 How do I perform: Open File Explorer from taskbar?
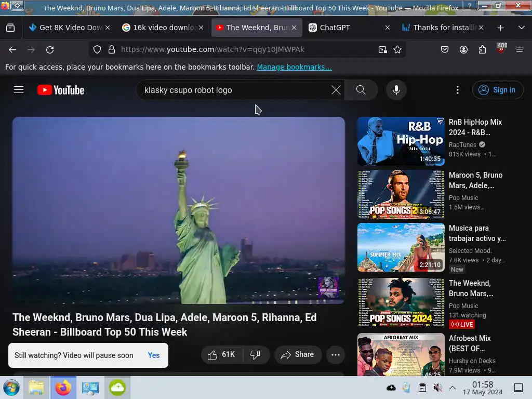click(36, 388)
